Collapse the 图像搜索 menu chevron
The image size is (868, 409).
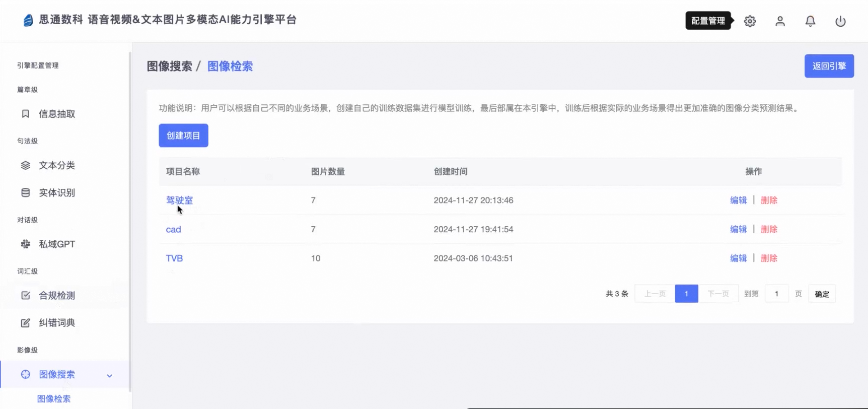click(109, 375)
